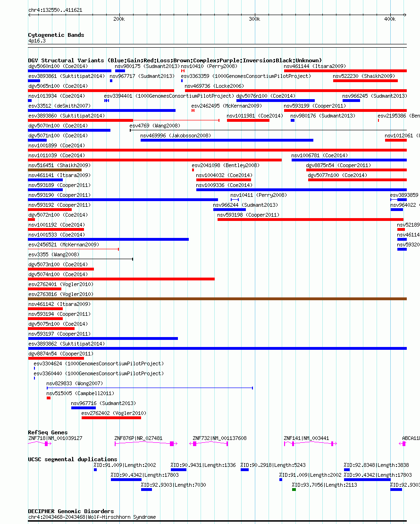
Task: Click nsv10411 (Perry2008) label
Action: click(x=259, y=195)
